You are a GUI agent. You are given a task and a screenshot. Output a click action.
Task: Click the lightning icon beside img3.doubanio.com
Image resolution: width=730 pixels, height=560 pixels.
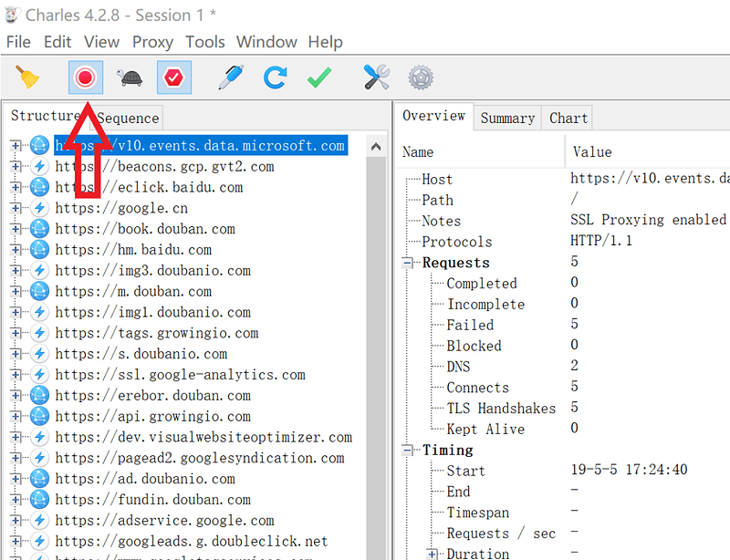(x=39, y=271)
